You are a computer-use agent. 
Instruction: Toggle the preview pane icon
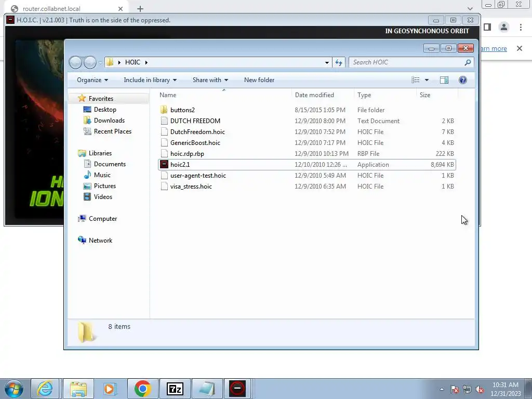point(444,79)
